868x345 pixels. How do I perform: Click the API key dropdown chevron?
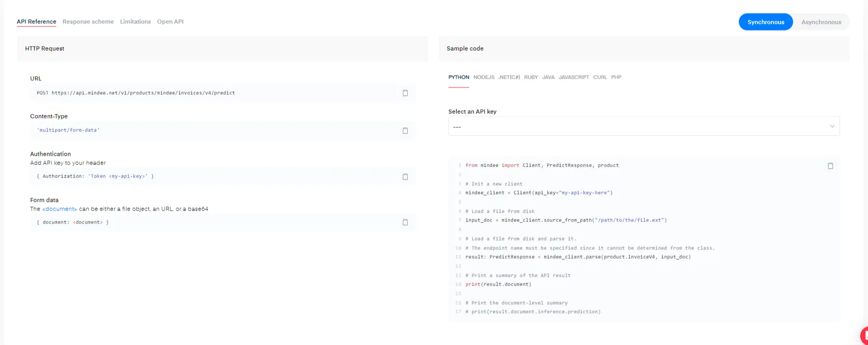tap(832, 127)
